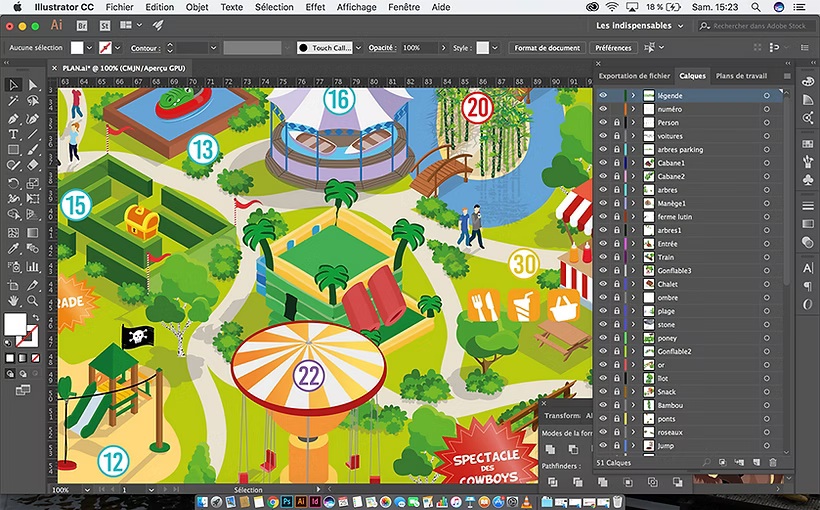This screenshot has height=510, width=820.
Task: Open the Affichage menu
Action: click(358, 7)
